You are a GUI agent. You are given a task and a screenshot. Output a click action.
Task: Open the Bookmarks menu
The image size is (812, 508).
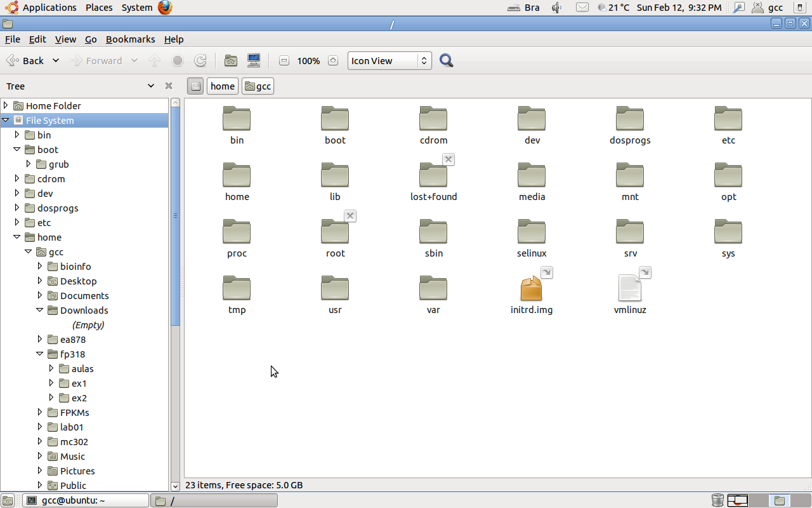(x=130, y=39)
